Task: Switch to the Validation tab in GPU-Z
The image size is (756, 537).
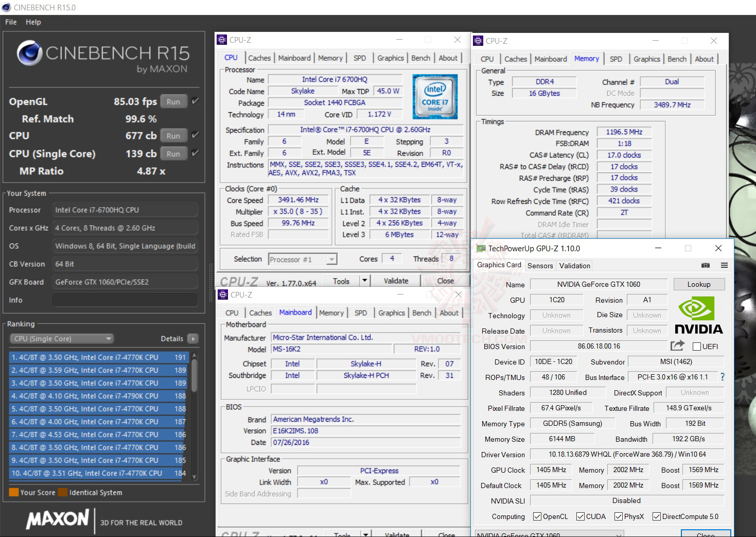Action: (575, 266)
